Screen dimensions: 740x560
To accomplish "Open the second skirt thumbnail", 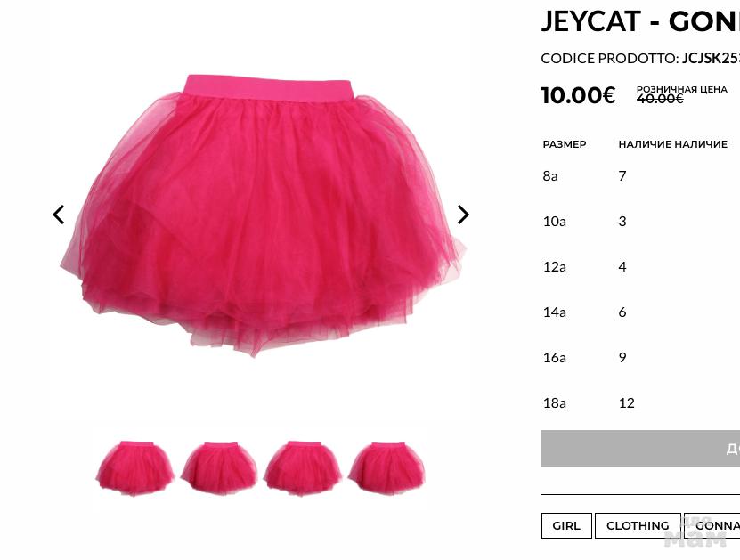I will (x=219, y=467).
